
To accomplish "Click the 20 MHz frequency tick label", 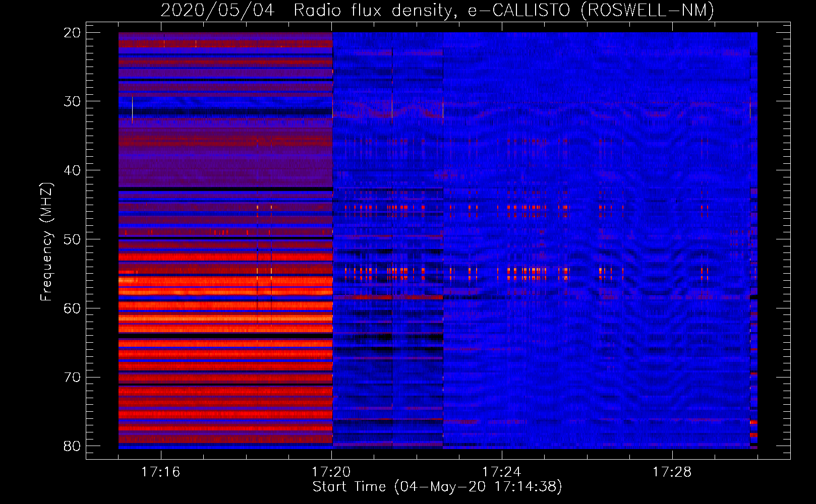I will (x=72, y=33).
